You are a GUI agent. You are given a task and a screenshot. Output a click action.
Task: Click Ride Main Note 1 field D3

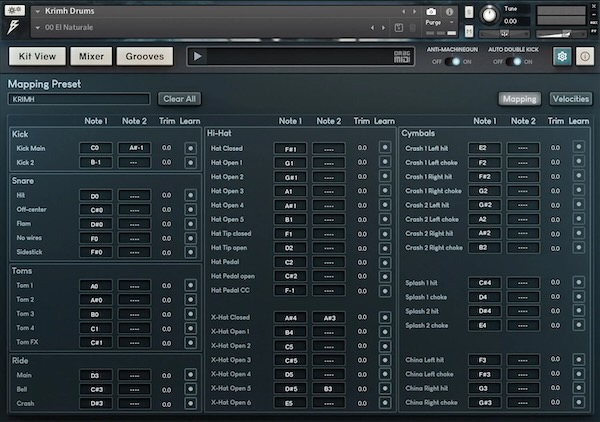pyautogui.click(x=96, y=375)
